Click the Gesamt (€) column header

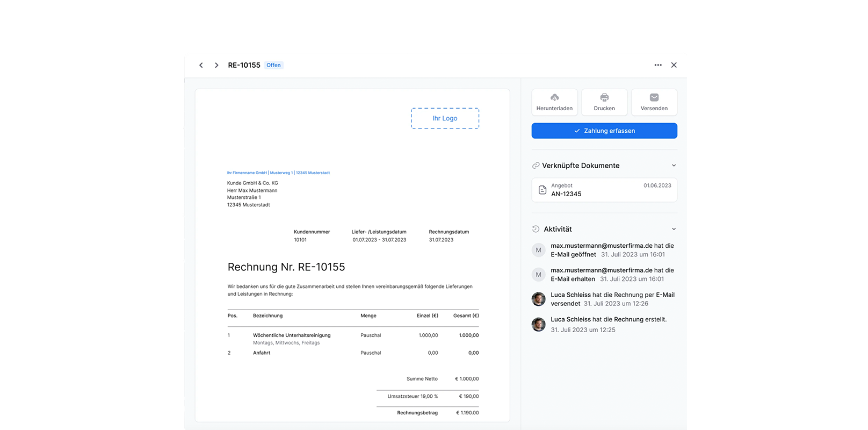coord(466,316)
